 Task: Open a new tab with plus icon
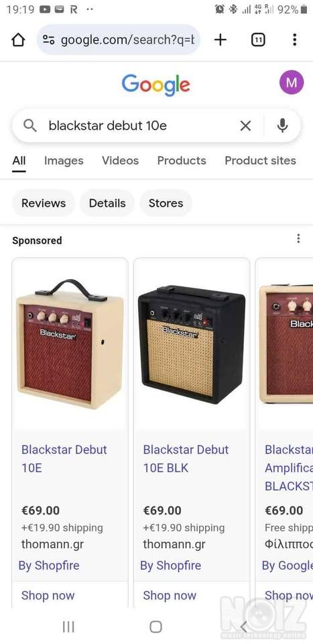[x=221, y=40]
